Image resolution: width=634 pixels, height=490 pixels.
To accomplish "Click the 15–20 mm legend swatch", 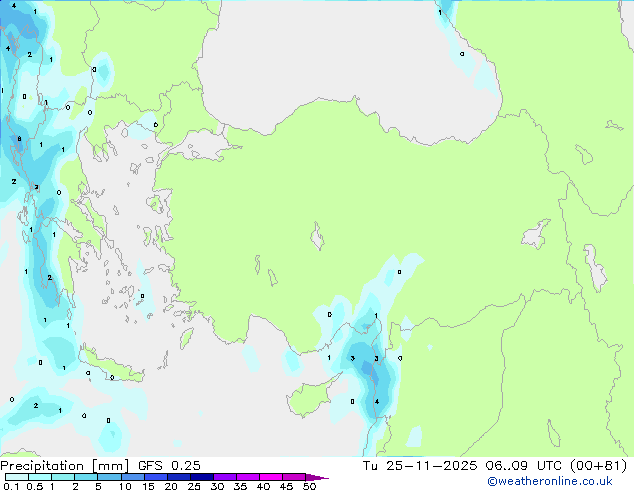I will pyautogui.click(x=156, y=477).
